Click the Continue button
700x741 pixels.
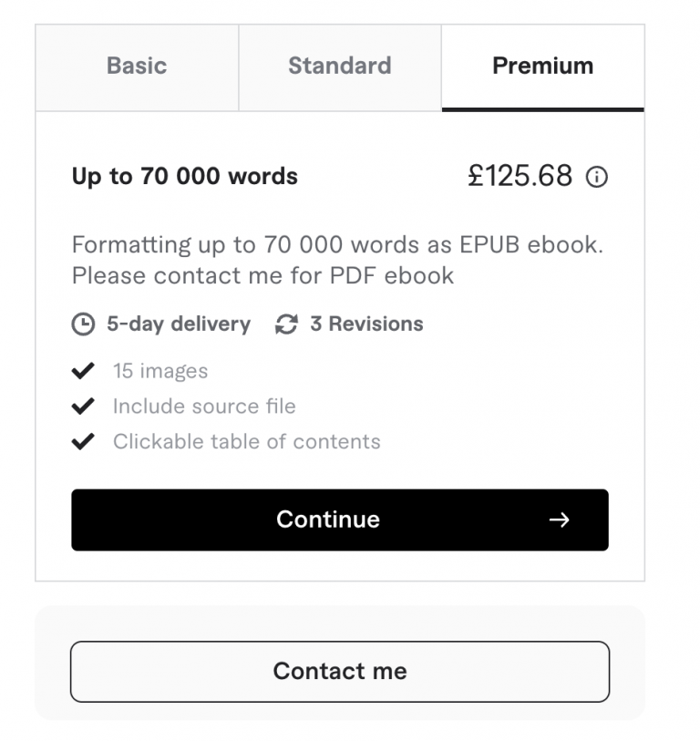tap(340, 520)
